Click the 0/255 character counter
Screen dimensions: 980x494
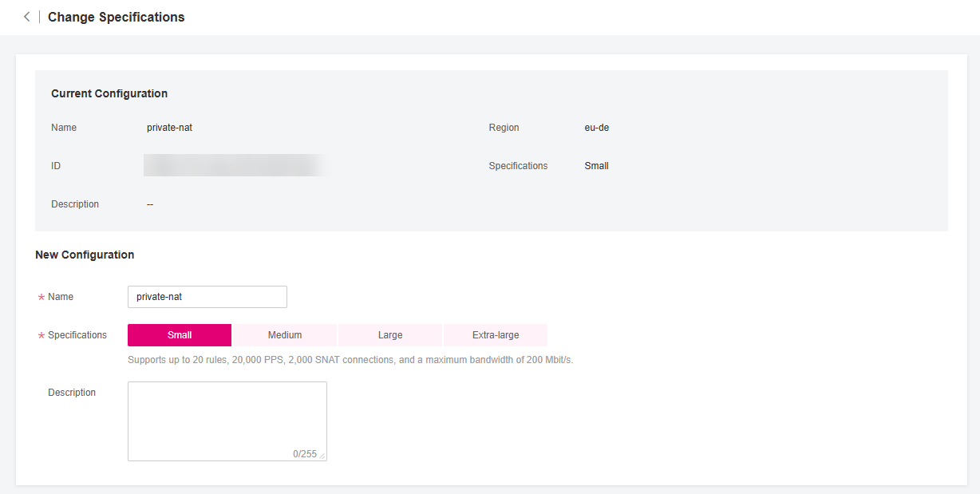pos(305,454)
